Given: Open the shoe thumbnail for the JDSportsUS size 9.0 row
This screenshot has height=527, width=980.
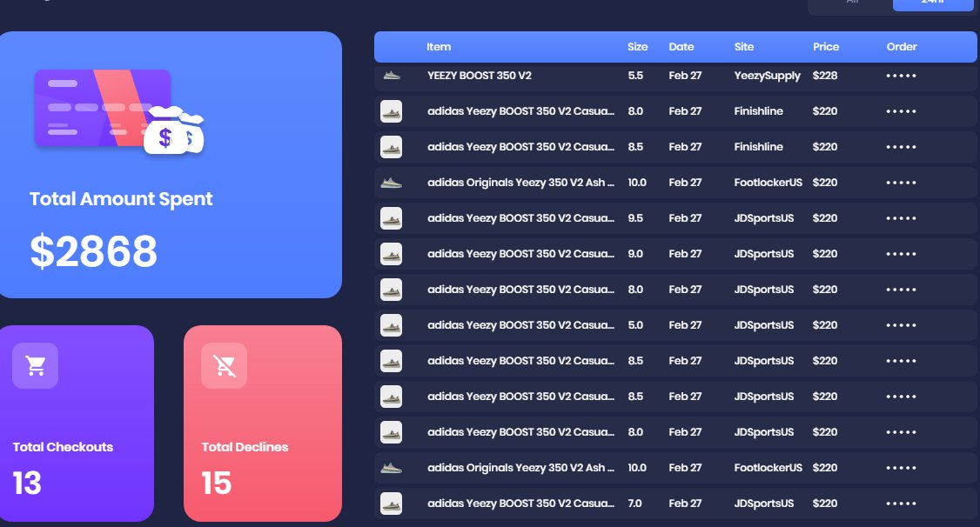Looking at the screenshot, I should click(392, 254).
